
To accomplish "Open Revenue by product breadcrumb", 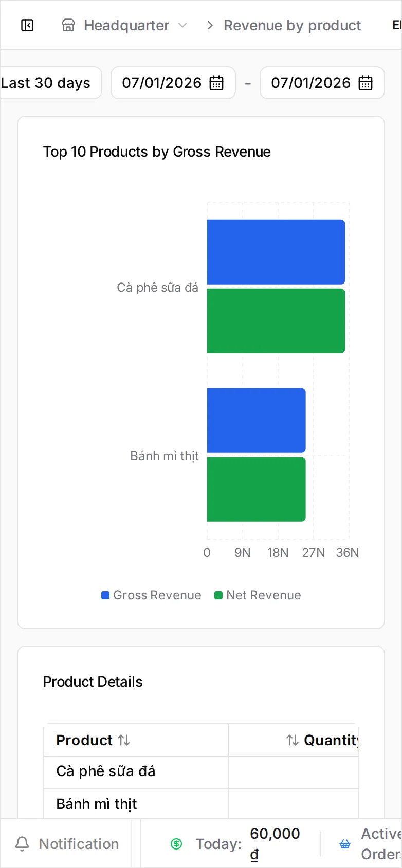I will 293,25.
